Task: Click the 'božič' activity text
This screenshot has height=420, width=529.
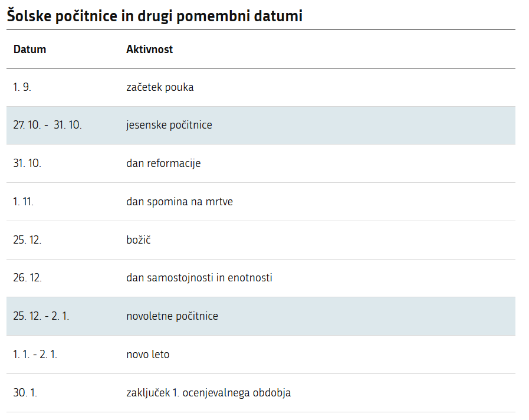Action: (139, 240)
